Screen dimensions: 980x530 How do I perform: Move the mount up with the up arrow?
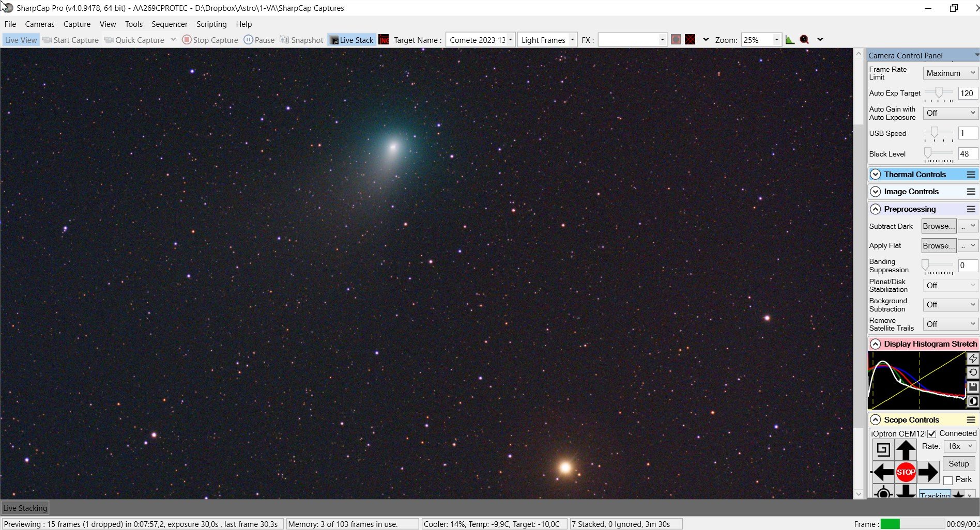906,450
